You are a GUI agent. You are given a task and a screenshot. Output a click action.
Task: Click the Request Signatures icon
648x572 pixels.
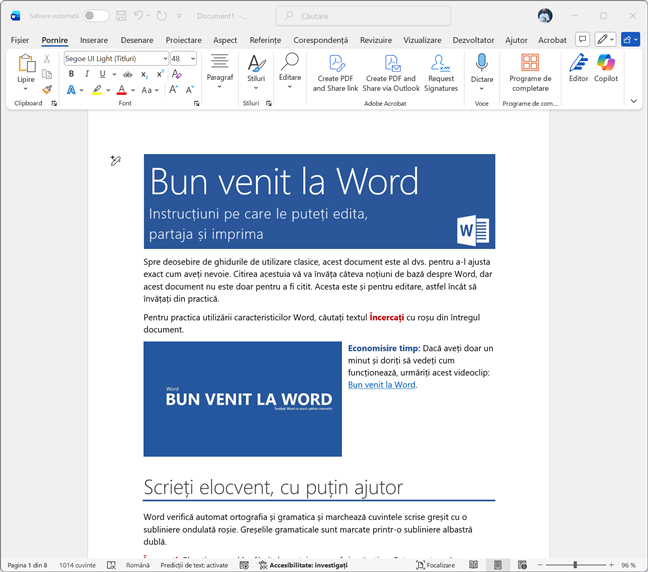(x=440, y=63)
